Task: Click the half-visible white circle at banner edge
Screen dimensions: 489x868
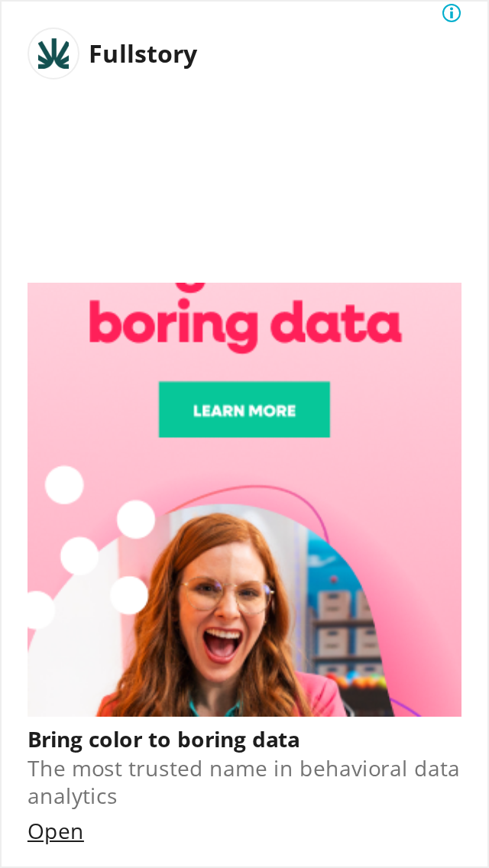Action: click(x=40, y=610)
